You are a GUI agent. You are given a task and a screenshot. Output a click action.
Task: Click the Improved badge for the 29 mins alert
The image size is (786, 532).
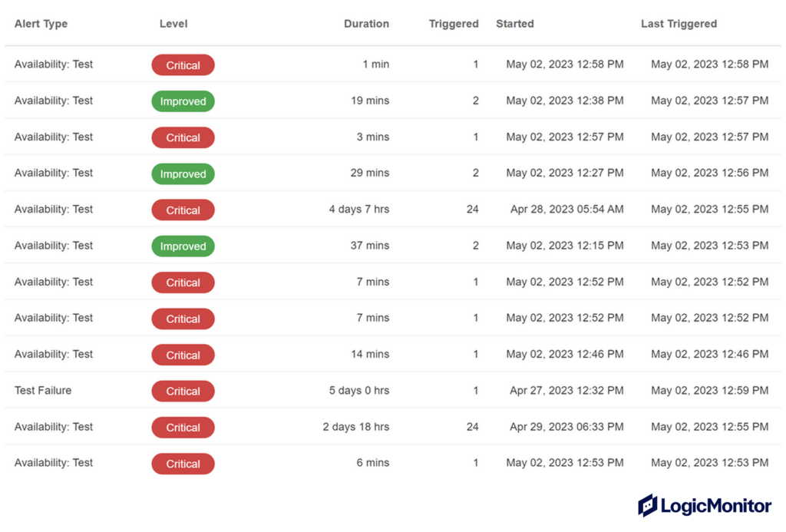[183, 174]
